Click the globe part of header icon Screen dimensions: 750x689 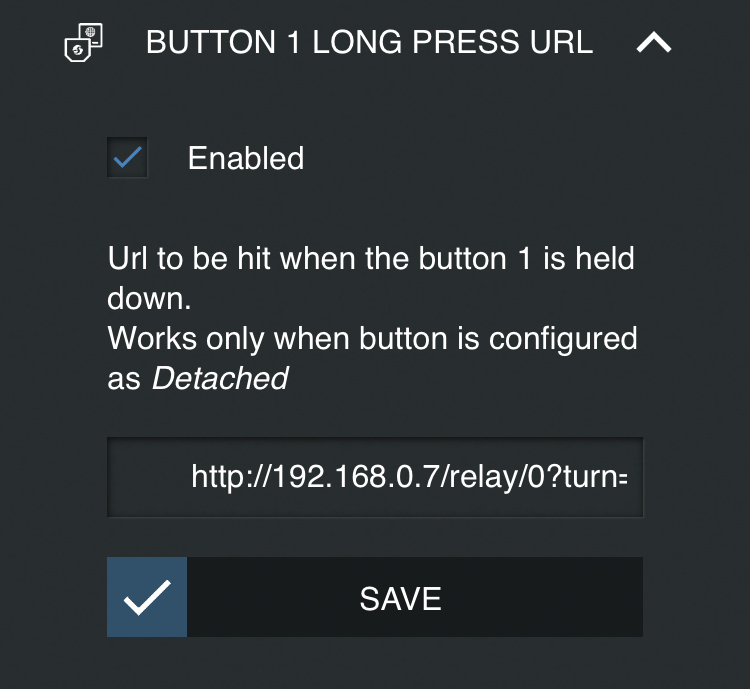(x=91, y=33)
